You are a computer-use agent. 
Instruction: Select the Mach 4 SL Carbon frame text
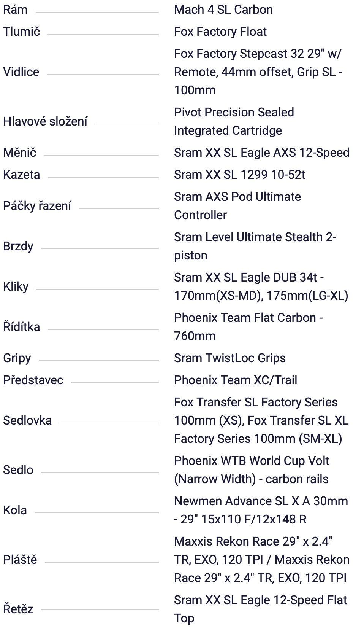tap(223, 10)
